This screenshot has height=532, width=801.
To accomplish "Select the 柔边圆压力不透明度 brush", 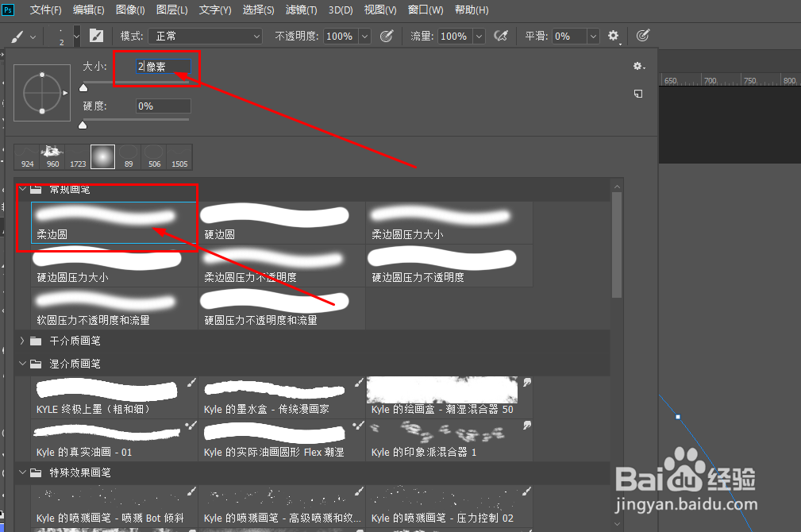I will click(x=282, y=266).
